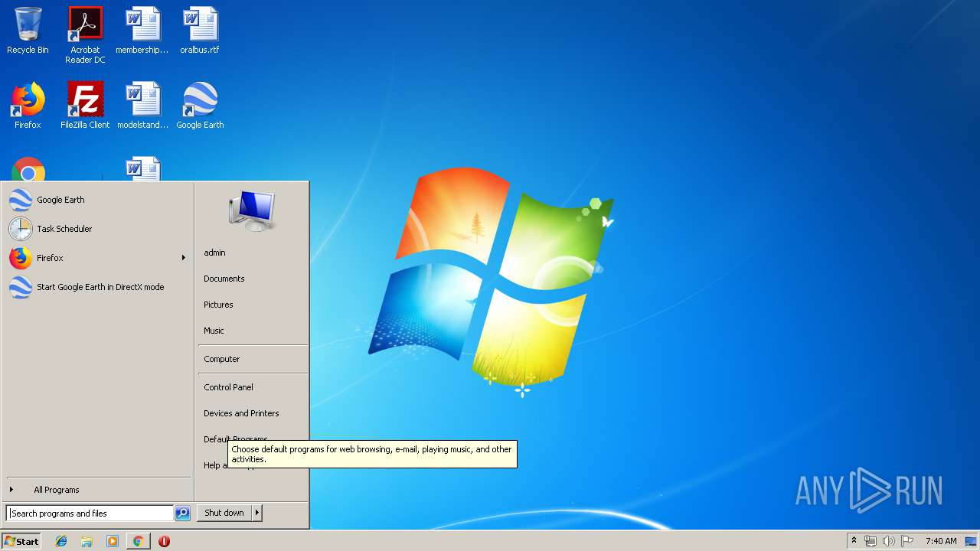This screenshot has height=551, width=980.
Task: Click the user account picture
Action: tap(252, 210)
